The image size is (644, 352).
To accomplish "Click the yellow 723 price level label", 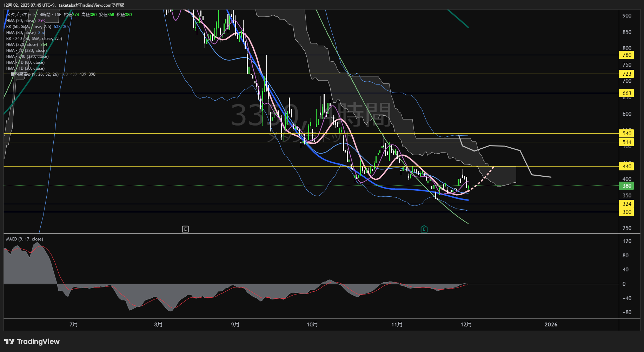I will (x=627, y=74).
